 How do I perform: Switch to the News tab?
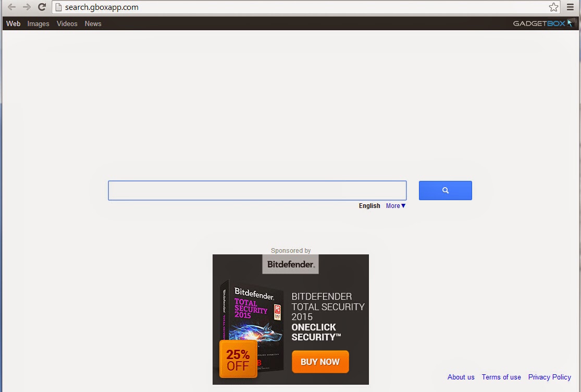pyautogui.click(x=93, y=23)
